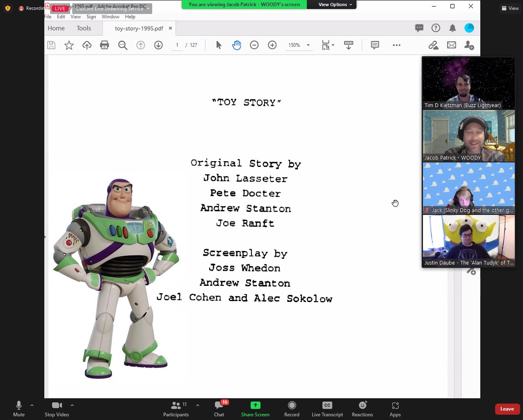Viewport: 523px width, 420px height.
Task: Select Jacob Patrick - WOODY video thumbnail
Action: click(469, 135)
